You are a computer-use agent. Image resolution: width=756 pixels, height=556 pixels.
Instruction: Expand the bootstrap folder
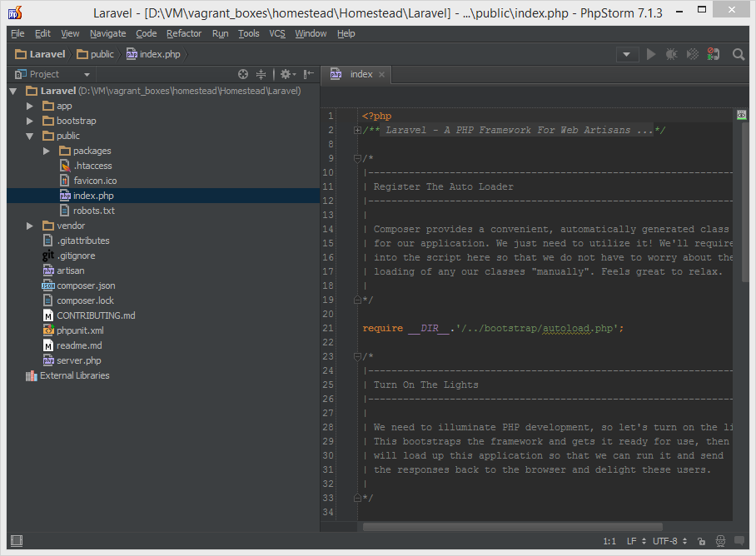click(29, 121)
